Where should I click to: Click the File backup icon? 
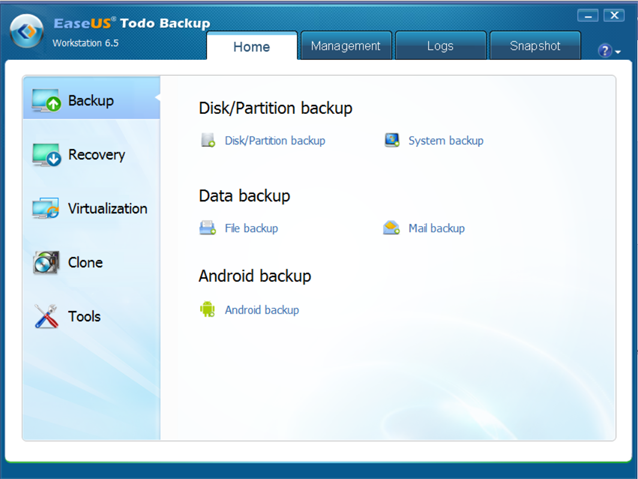tap(208, 228)
